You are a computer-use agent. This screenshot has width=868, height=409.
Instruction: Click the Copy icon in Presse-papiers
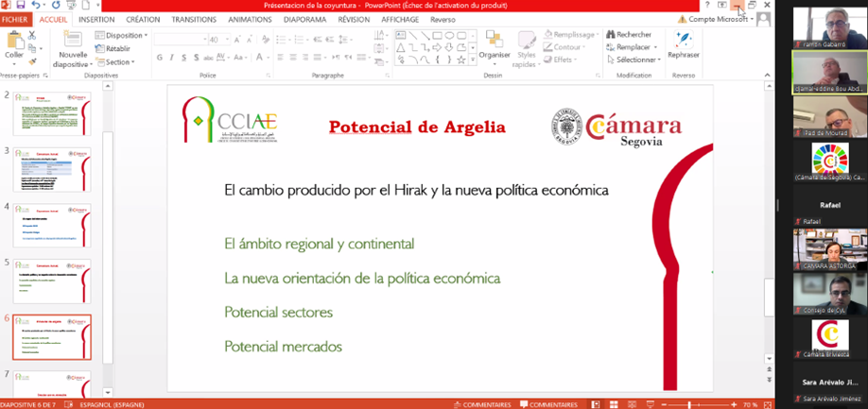[31, 48]
